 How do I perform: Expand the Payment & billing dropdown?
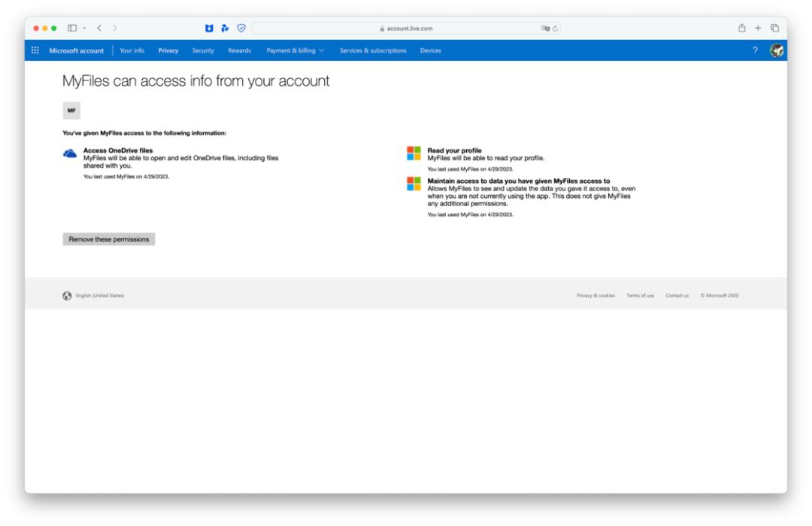pos(298,50)
